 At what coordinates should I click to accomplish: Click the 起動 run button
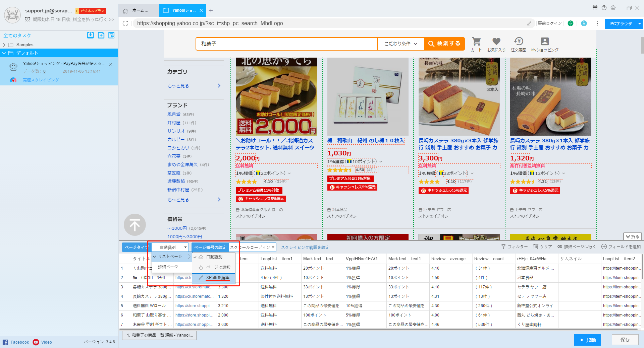[x=587, y=340]
